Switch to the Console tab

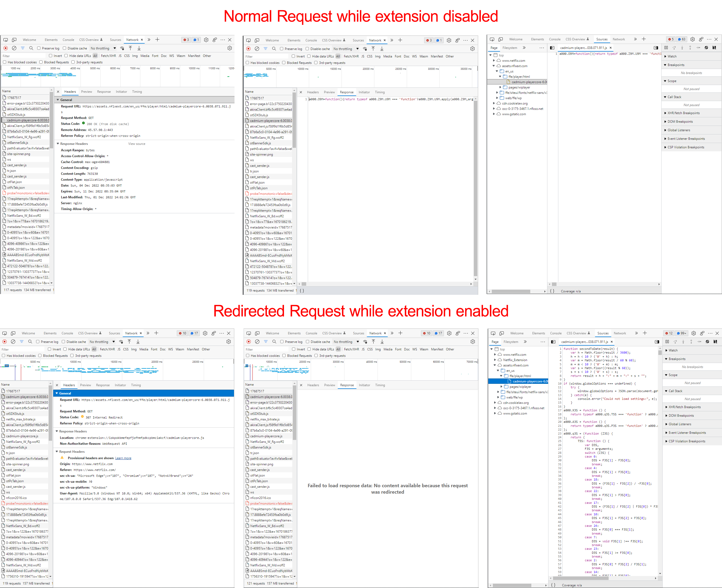[x=68, y=40]
